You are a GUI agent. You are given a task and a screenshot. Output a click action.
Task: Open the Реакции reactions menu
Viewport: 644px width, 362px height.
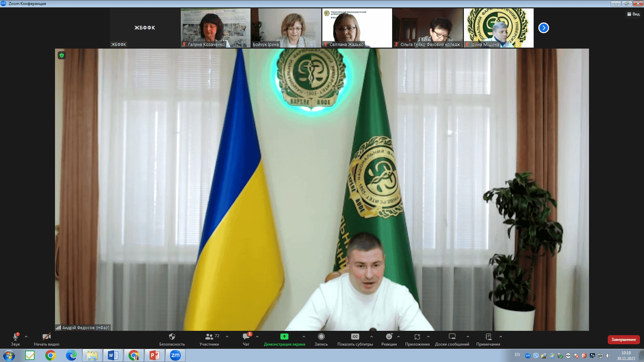[x=389, y=339]
